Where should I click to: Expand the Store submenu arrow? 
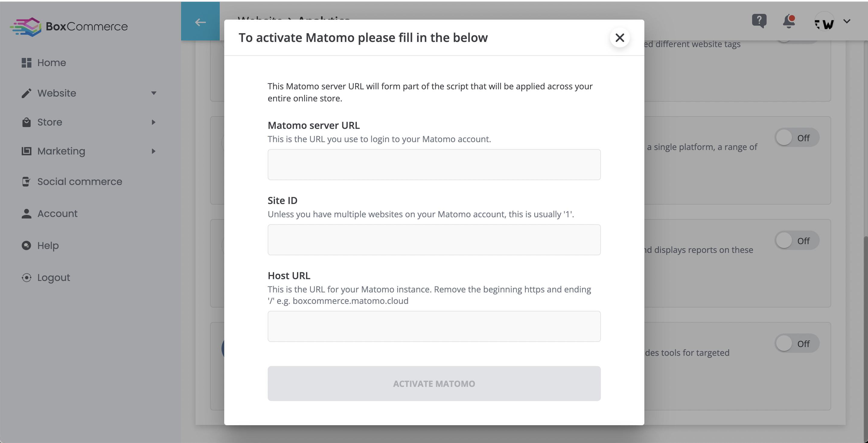point(154,122)
